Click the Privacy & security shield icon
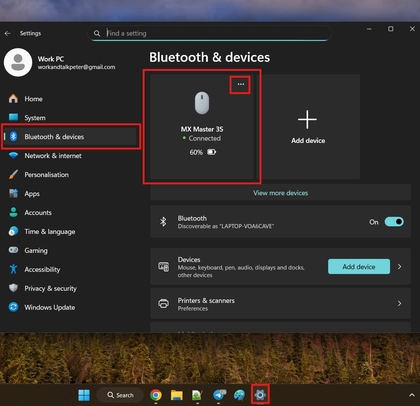Viewport: 420px width, 406px height. [x=13, y=288]
